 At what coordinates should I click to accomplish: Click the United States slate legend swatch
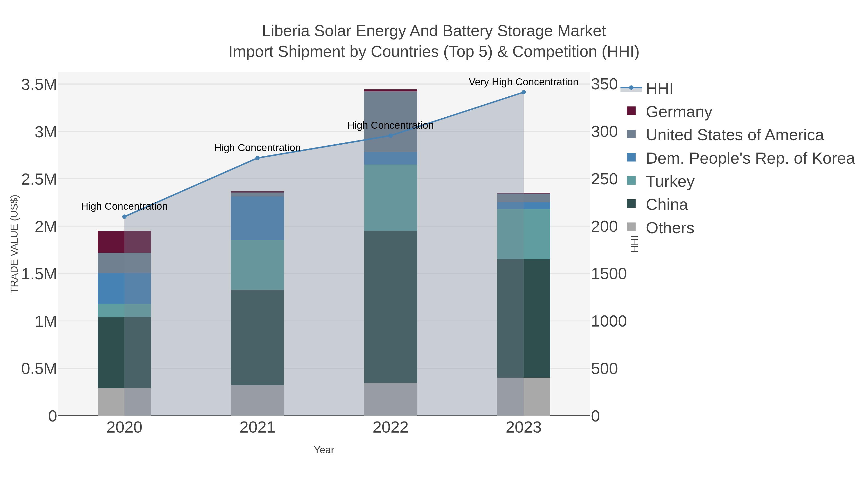pos(631,134)
